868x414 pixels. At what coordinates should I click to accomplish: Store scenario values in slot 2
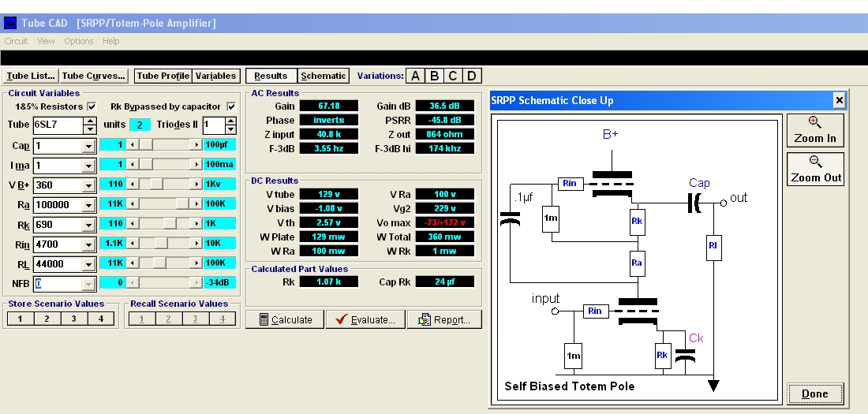click(x=47, y=319)
